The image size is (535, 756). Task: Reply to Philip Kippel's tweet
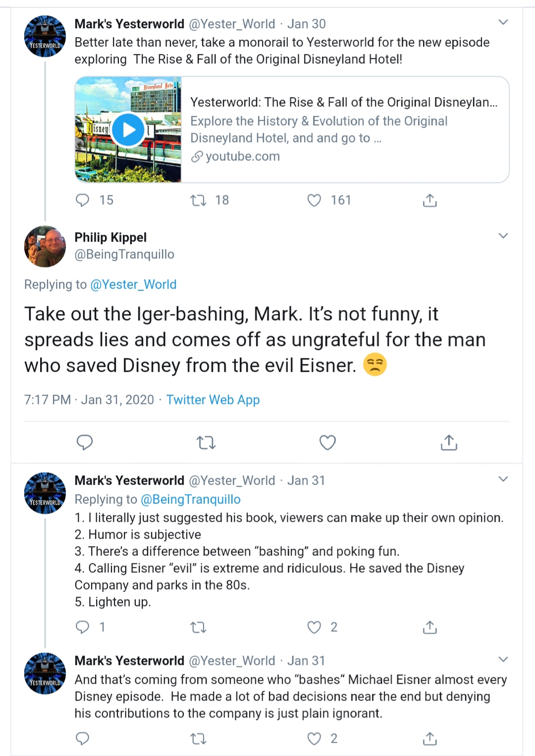click(85, 442)
